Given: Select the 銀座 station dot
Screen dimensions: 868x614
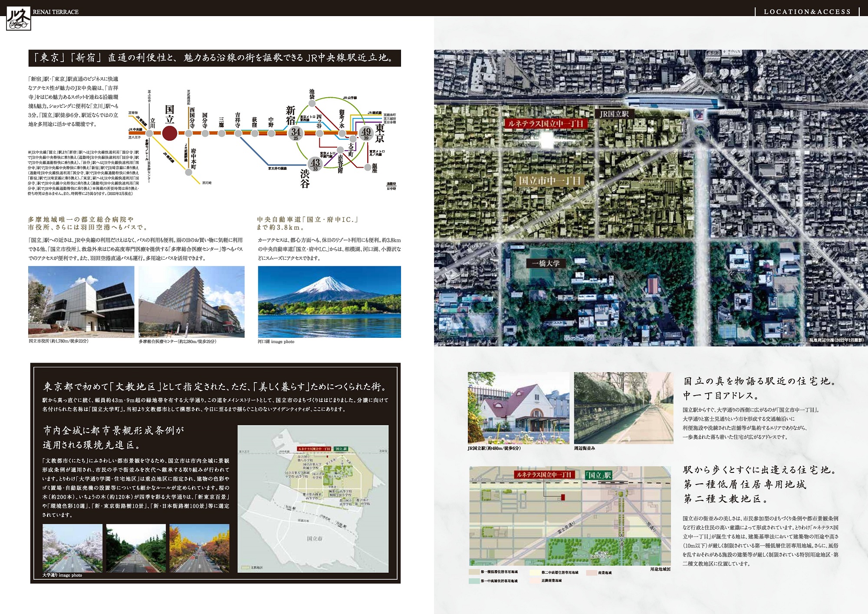Looking at the screenshot, I should 368,167.
